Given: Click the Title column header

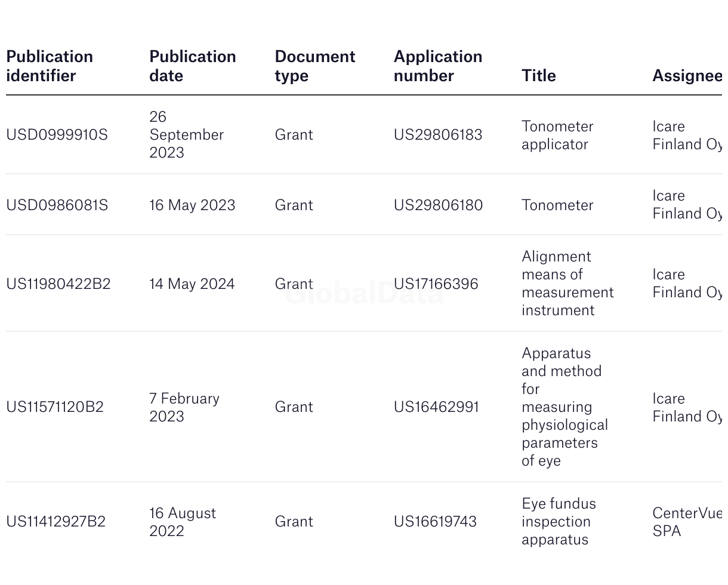Looking at the screenshot, I should [x=539, y=75].
